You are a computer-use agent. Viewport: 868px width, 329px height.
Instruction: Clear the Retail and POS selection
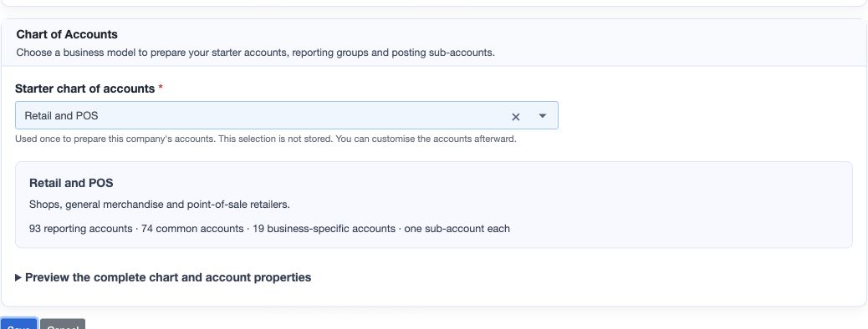point(515,116)
